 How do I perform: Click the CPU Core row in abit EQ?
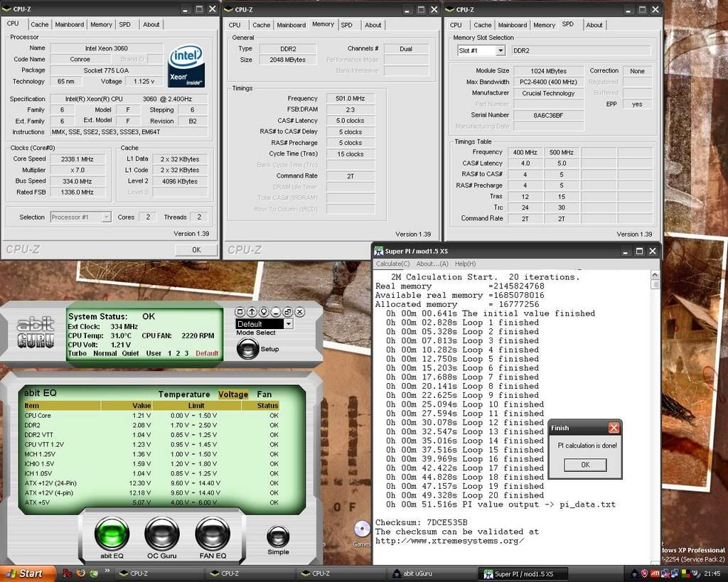coord(151,416)
